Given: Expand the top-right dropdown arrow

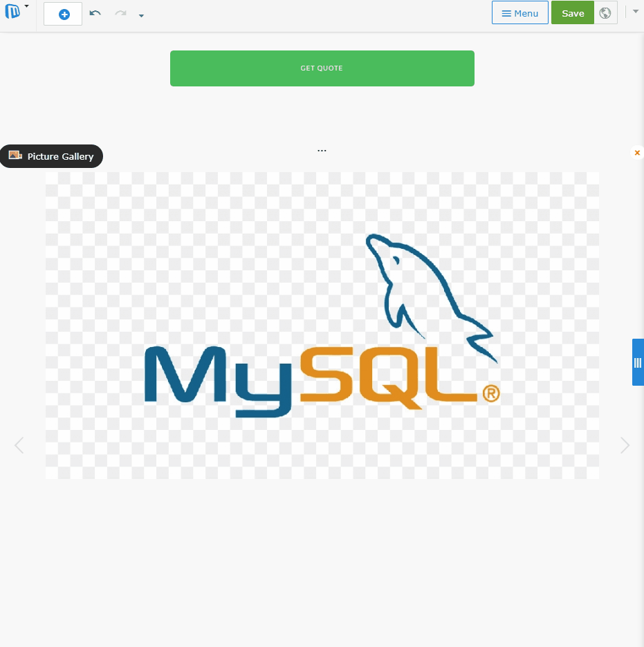Looking at the screenshot, I should point(636,12).
